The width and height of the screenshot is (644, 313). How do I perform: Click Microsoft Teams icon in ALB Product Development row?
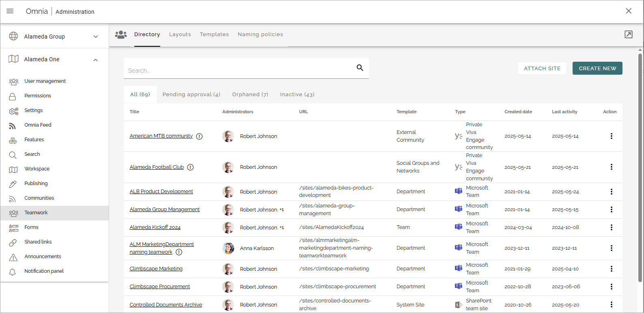tap(459, 191)
